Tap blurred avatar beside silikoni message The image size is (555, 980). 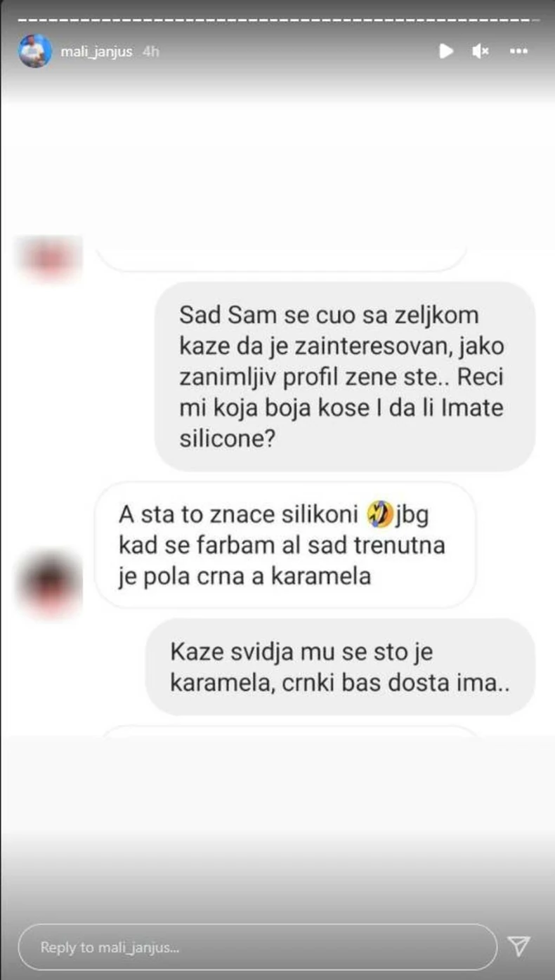(51, 582)
